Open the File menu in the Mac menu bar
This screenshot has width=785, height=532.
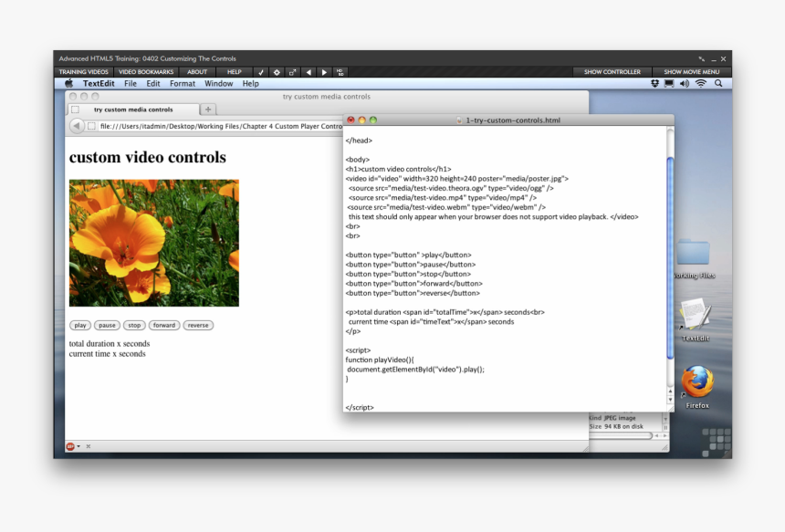(131, 84)
